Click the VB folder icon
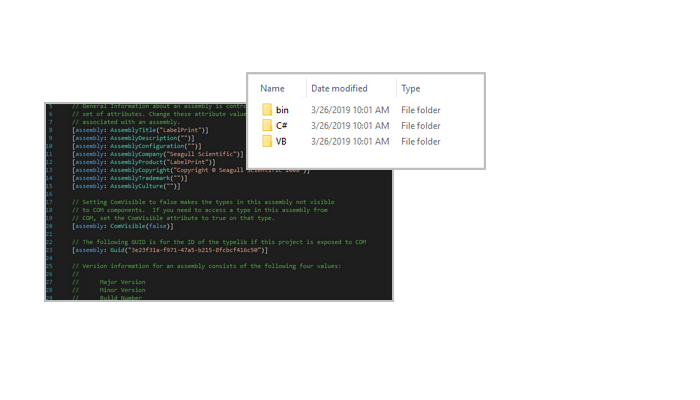 (x=267, y=142)
